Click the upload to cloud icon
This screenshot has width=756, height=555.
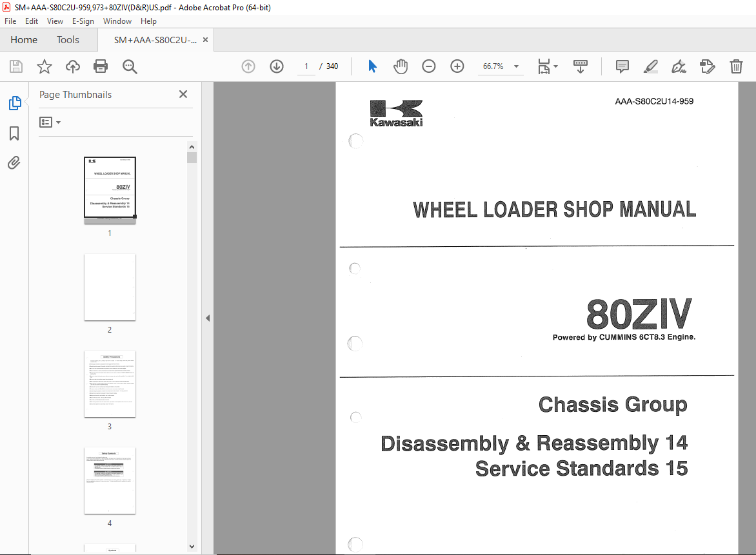point(73,66)
